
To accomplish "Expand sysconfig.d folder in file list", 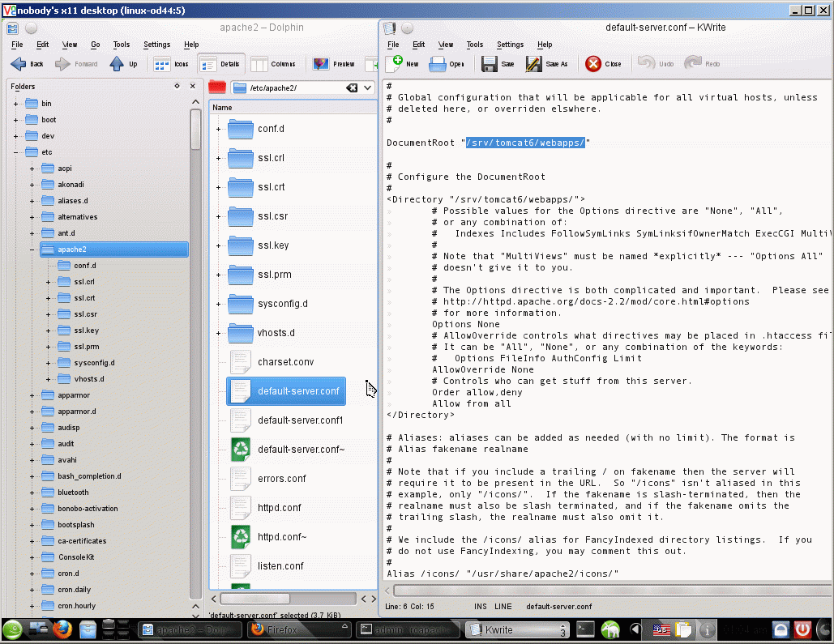I will click(218, 305).
